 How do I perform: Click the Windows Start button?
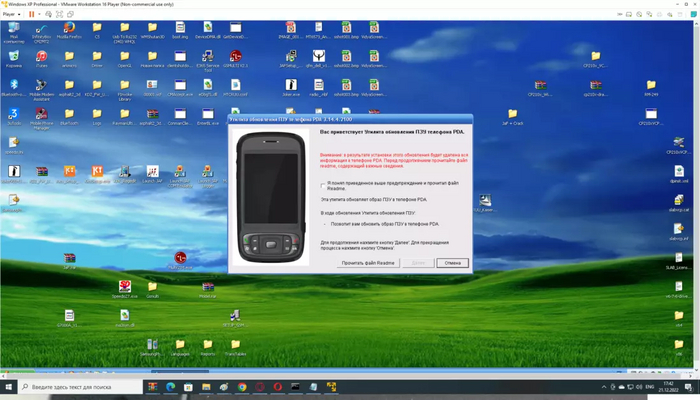(x=11, y=386)
